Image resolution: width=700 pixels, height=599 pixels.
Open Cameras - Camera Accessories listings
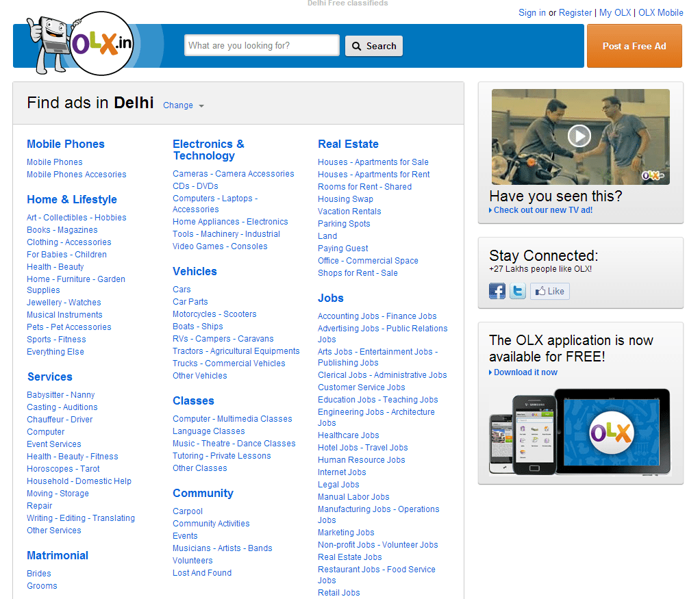234,174
